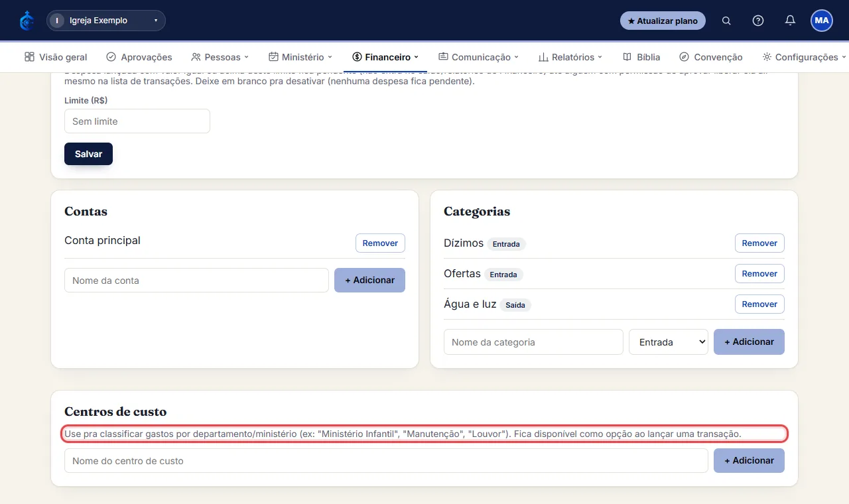Click the Convenção compass icon

point(684,57)
